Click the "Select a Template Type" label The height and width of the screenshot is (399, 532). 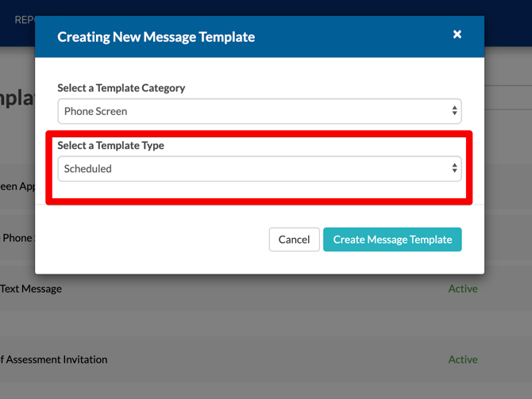tap(110, 146)
